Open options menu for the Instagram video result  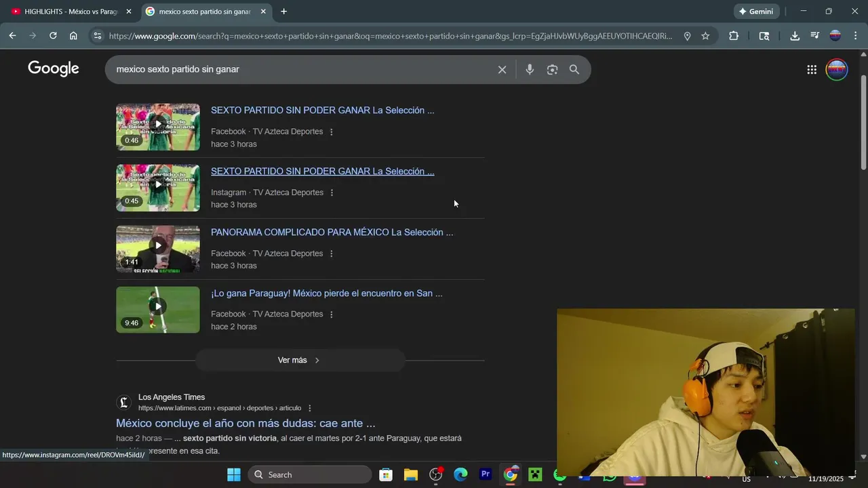tap(332, 192)
